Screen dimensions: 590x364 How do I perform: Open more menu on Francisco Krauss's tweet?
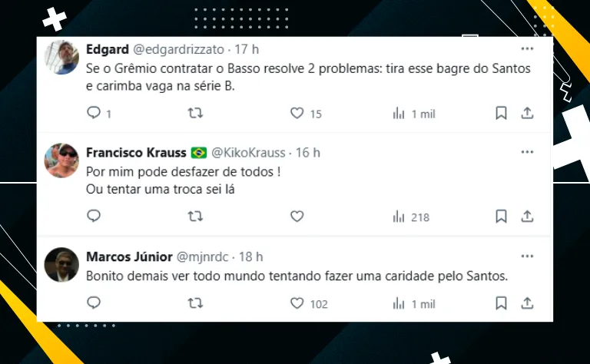(527, 152)
